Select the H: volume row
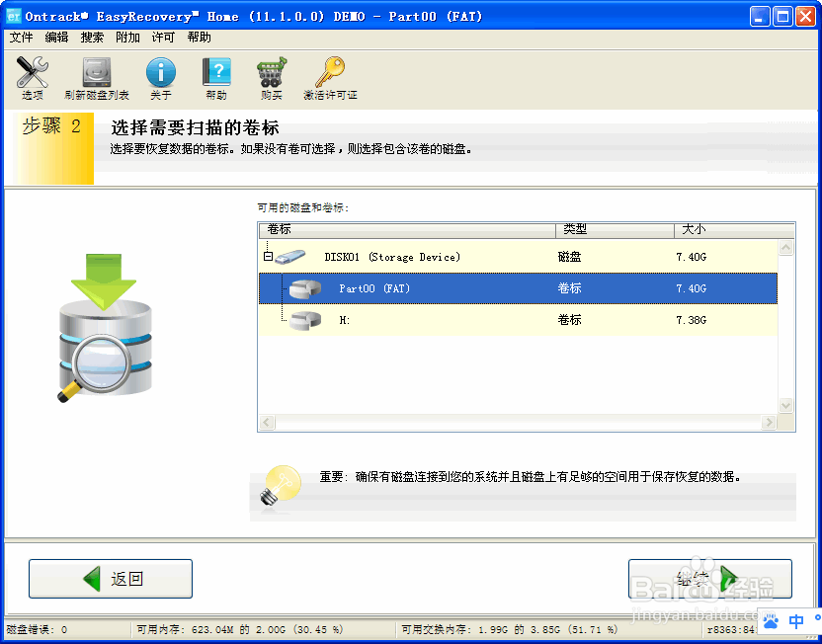This screenshot has height=644, width=822. pos(518,320)
